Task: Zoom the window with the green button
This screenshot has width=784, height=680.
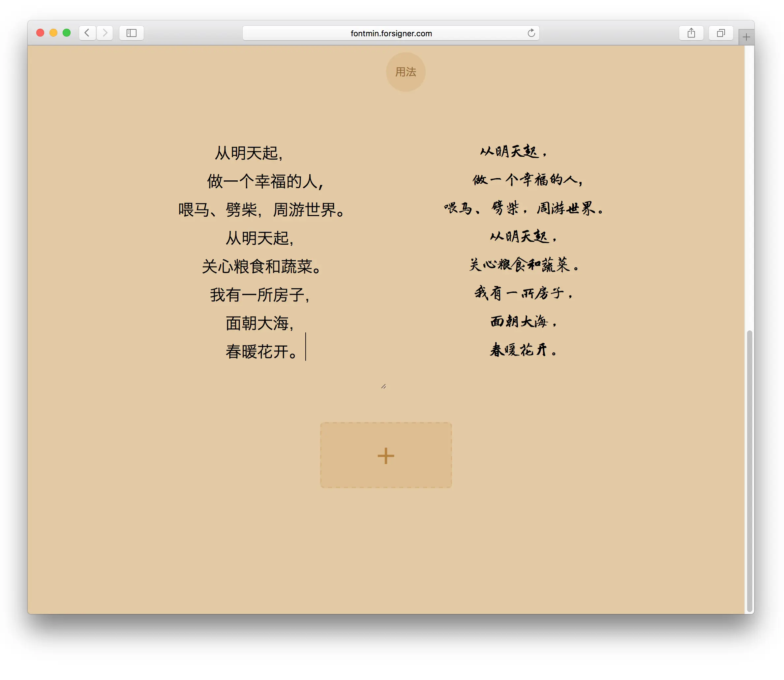Action: pos(66,33)
